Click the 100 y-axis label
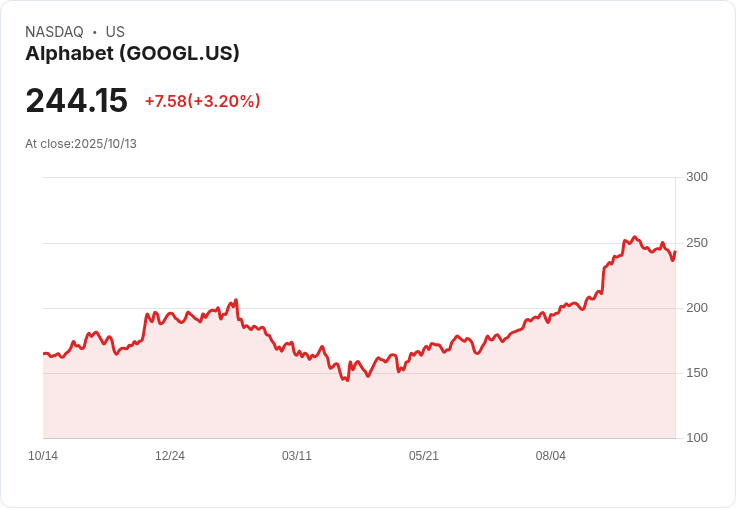The width and height of the screenshot is (736, 508). point(696,438)
